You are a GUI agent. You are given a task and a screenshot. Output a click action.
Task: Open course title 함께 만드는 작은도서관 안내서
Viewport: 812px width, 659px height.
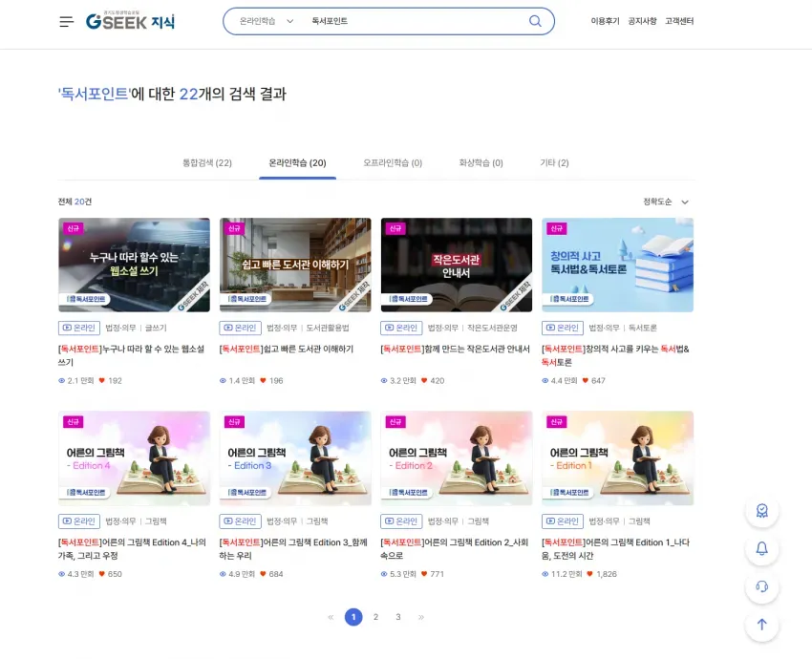[455, 349]
